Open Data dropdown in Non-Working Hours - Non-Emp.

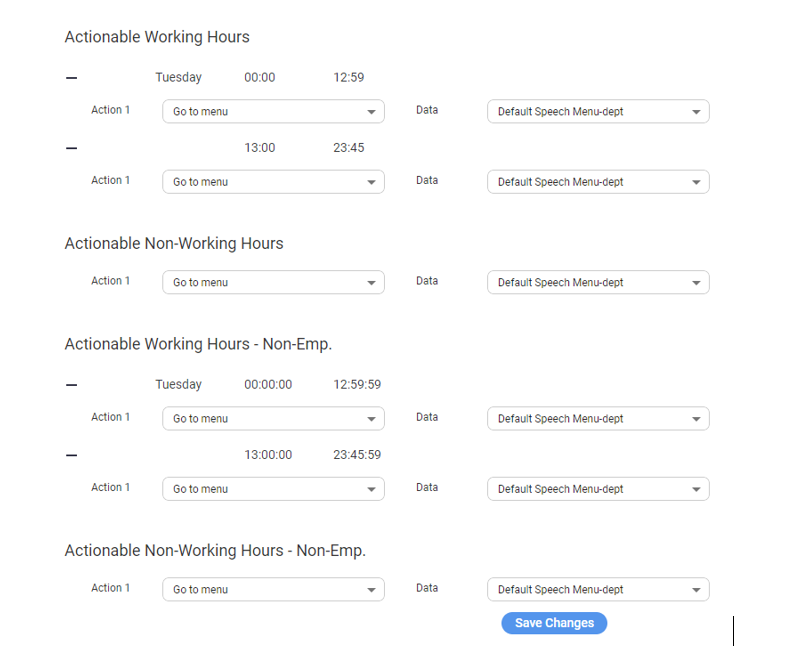598,590
